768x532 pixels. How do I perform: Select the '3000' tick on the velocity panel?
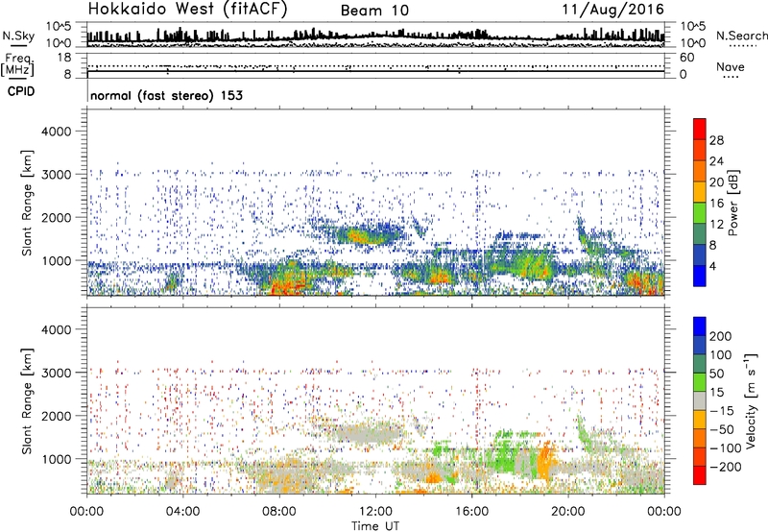pyautogui.click(x=56, y=373)
